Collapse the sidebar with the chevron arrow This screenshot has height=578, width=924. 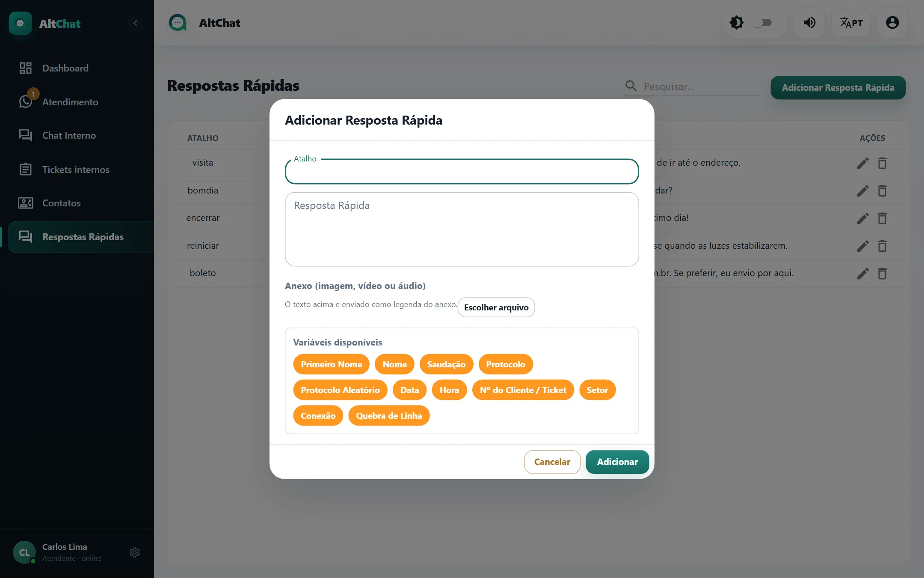pos(135,23)
